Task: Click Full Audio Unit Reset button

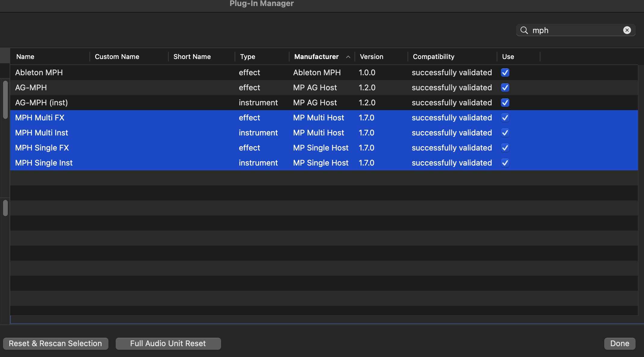Action: pos(168,343)
